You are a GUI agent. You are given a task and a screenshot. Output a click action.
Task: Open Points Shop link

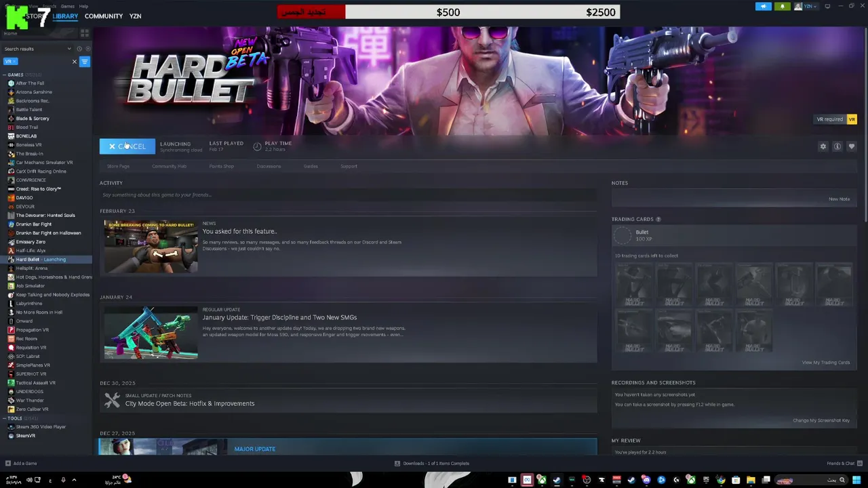[x=222, y=166]
